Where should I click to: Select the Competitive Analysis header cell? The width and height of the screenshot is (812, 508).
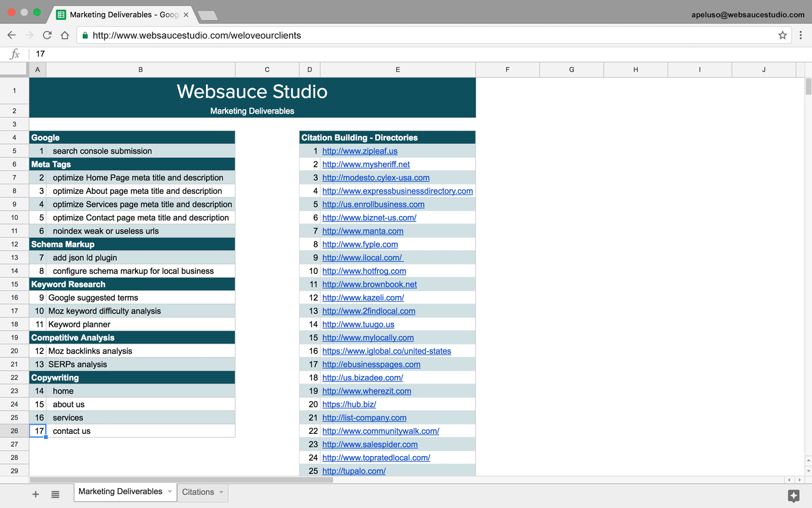tap(132, 338)
